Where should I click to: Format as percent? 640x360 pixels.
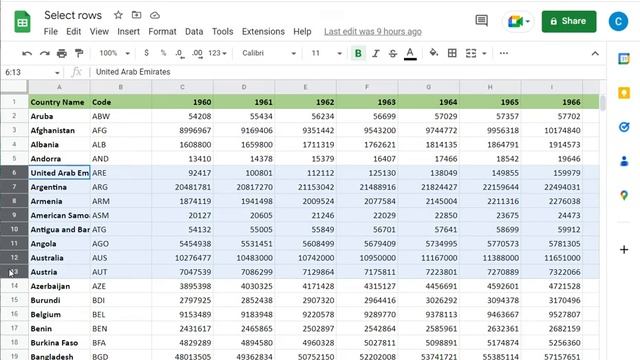point(163,53)
